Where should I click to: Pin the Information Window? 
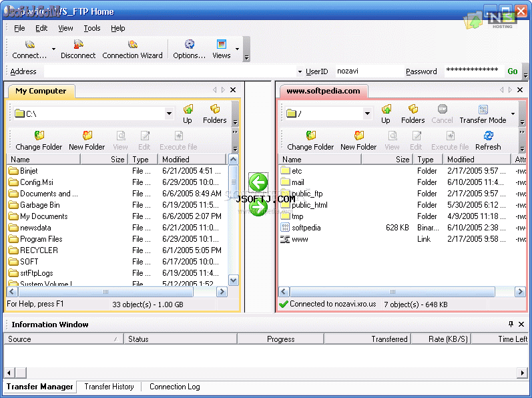tap(511, 324)
